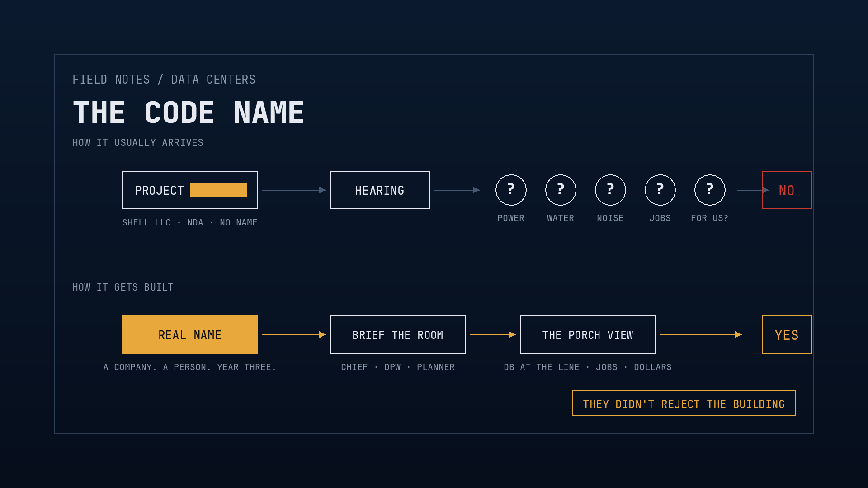868x488 pixels.
Task: Click SHELL LLC · NDA · NO NAME caption
Action: click(190, 223)
